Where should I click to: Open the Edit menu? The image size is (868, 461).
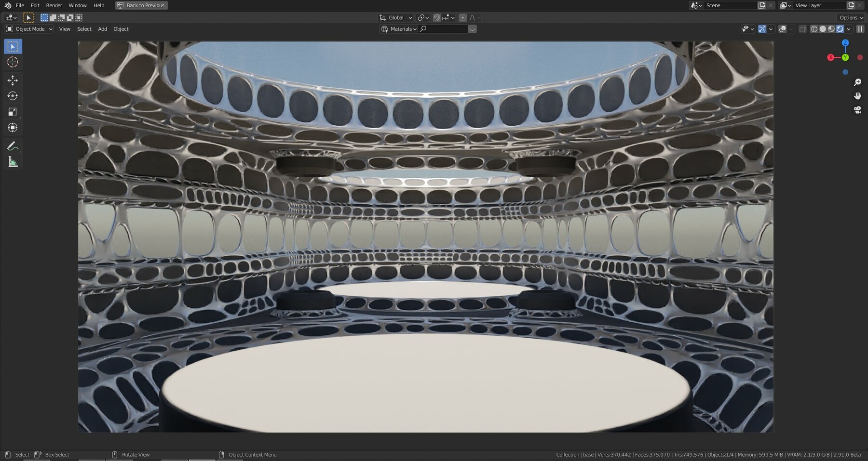tap(35, 5)
